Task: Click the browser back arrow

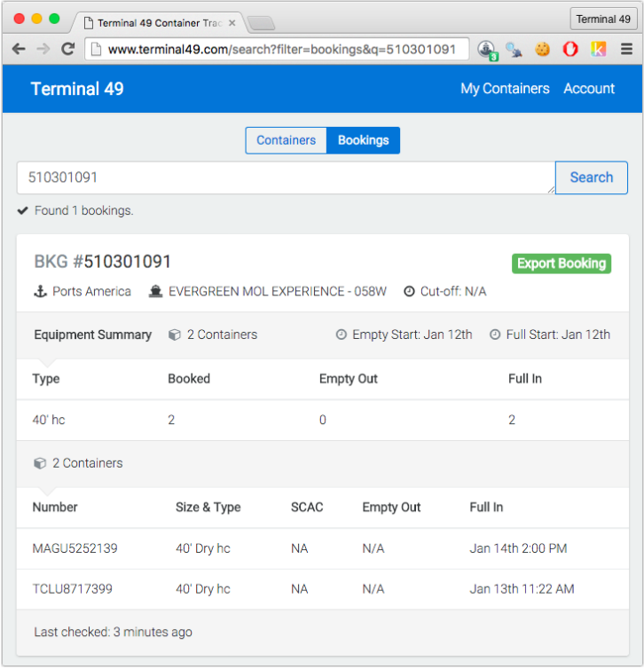Action: (x=19, y=49)
